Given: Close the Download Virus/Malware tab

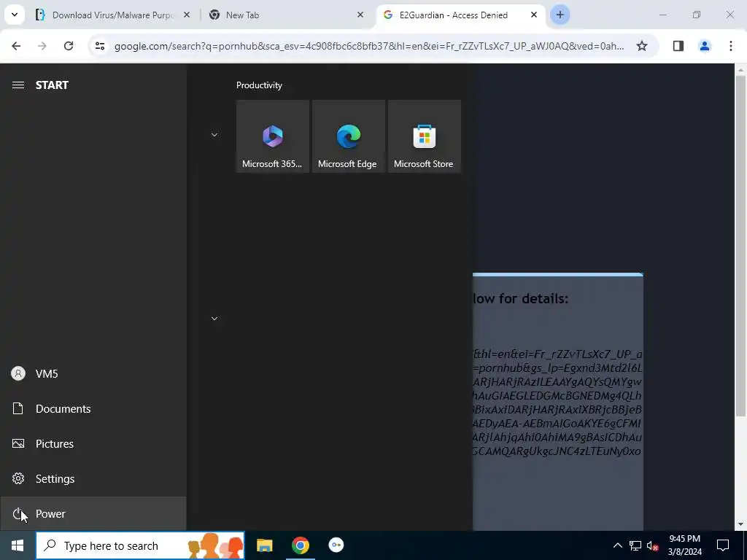Looking at the screenshot, I should point(187,15).
